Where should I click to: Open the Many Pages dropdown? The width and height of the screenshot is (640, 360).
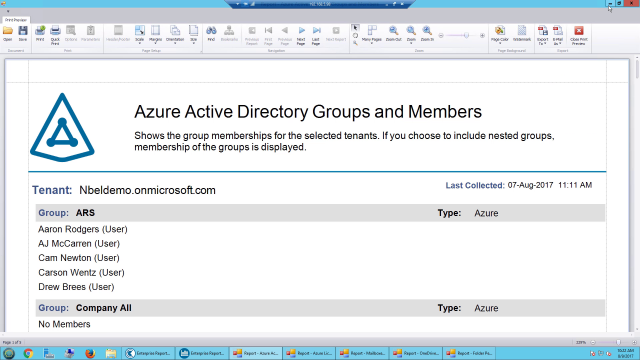tap(371, 35)
